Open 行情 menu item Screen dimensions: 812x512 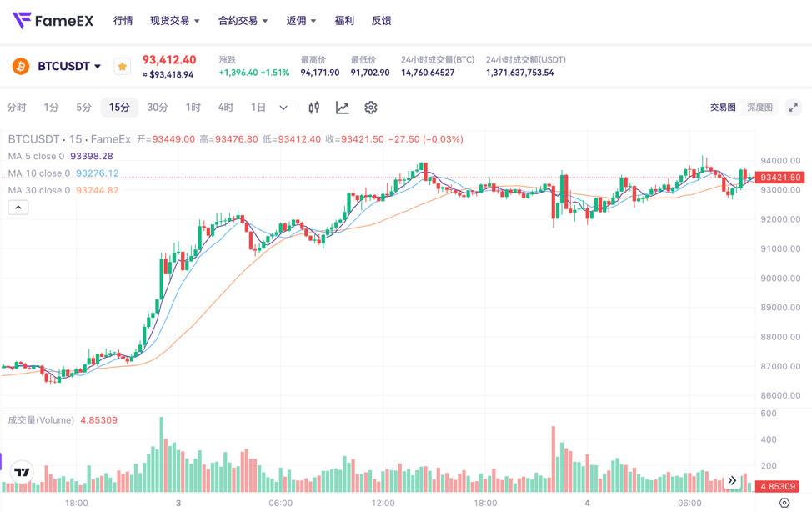point(123,20)
